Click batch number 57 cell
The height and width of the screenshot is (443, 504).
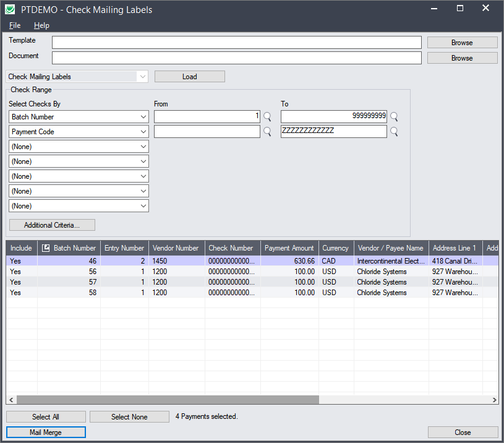click(x=69, y=282)
